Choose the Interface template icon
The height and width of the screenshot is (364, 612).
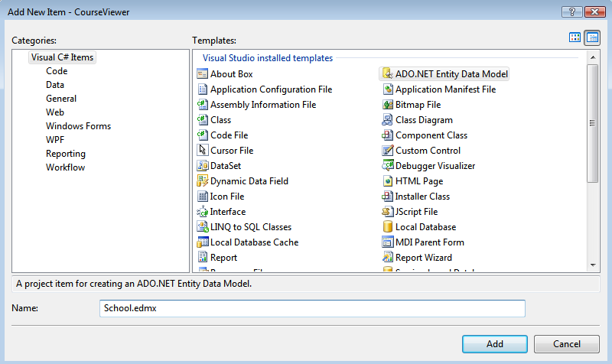click(x=202, y=212)
